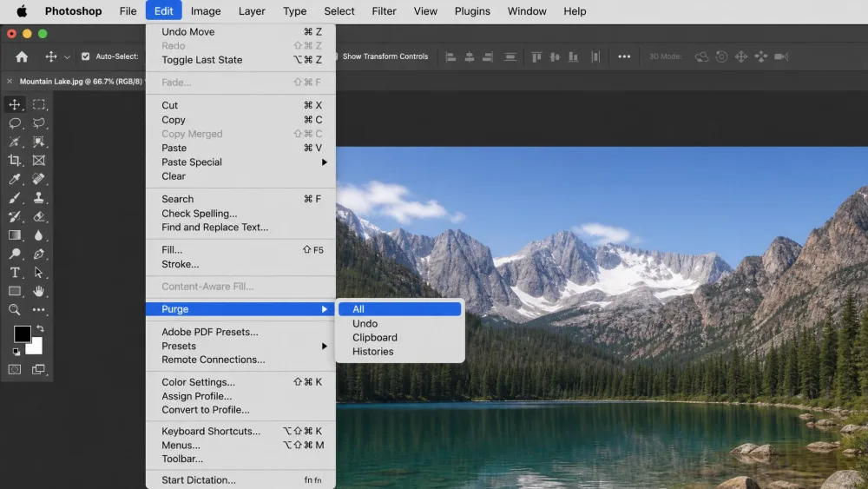This screenshot has width=868, height=489.
Task: Open the more align options ellipsis
Action: [624, 56]
